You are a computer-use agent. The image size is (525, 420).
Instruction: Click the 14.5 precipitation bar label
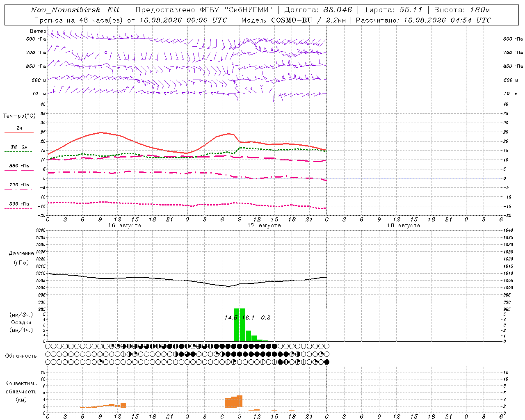[231, 317]
